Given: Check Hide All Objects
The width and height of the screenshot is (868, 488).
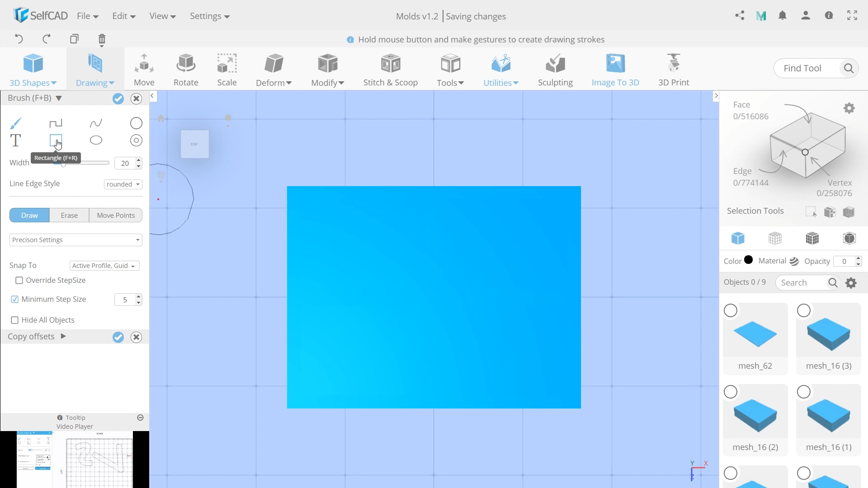Looking at the screenshot, I should (x=14, y=320).
